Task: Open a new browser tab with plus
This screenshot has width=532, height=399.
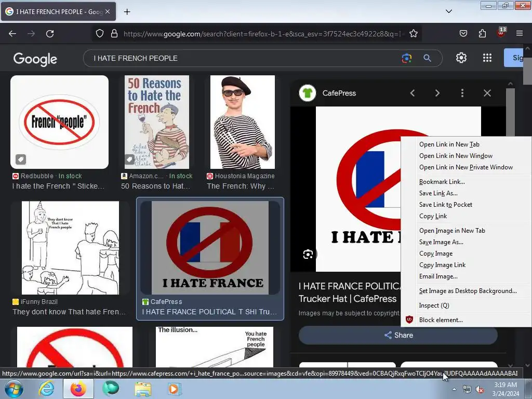Action: point(127,12)
